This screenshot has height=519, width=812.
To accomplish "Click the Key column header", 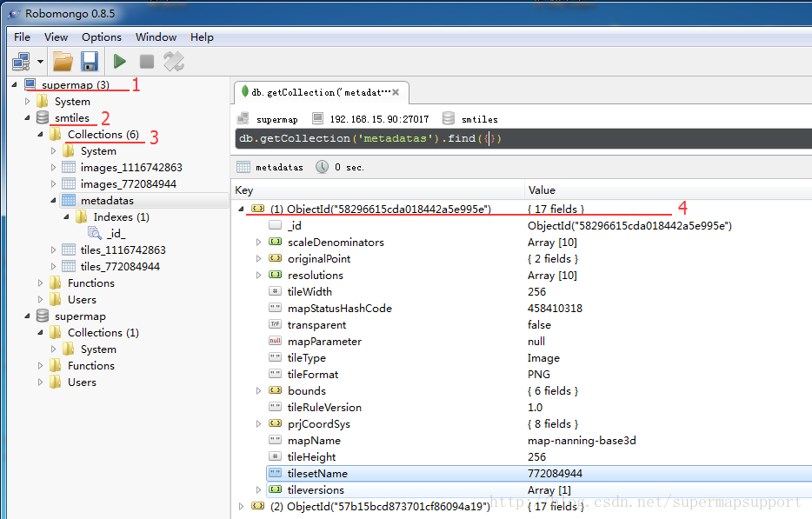I will pos(378,190).
